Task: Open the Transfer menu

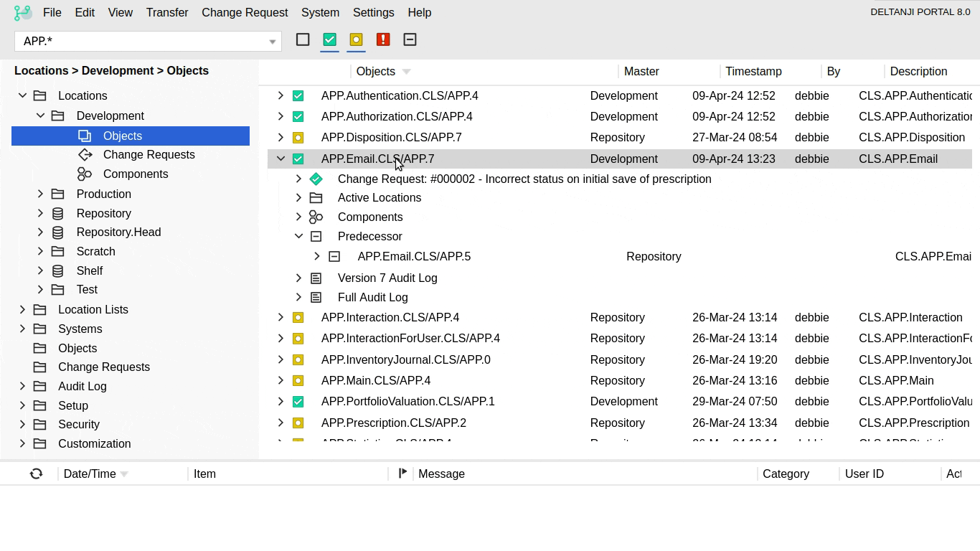Action: point(167,12)
